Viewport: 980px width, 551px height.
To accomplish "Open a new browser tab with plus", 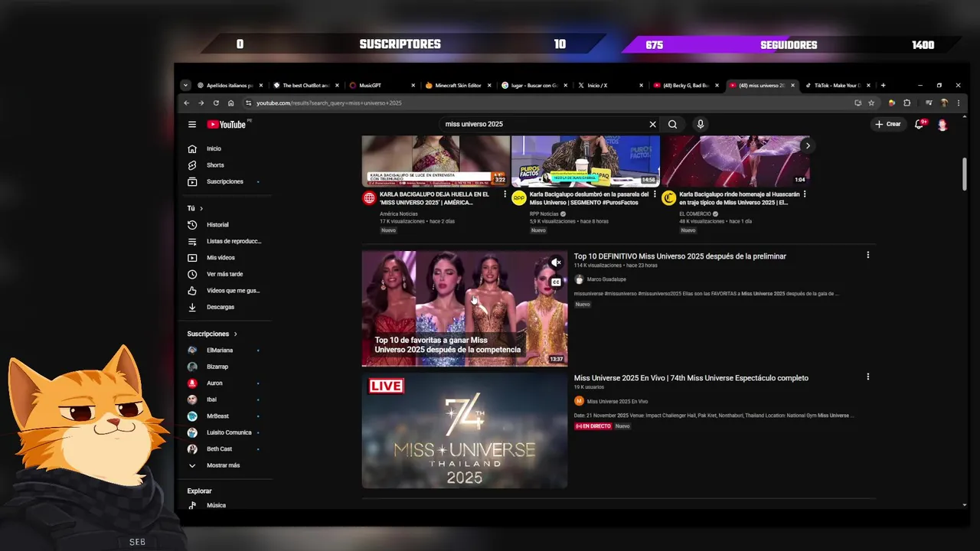I will click(x=883, y=85).
